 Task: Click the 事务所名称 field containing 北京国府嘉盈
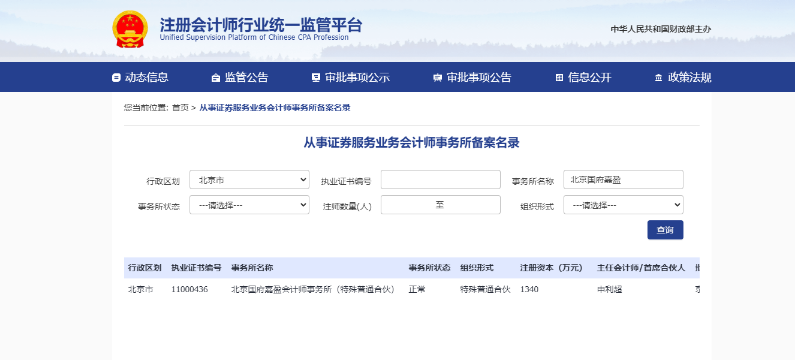click(x=623, y=179)
